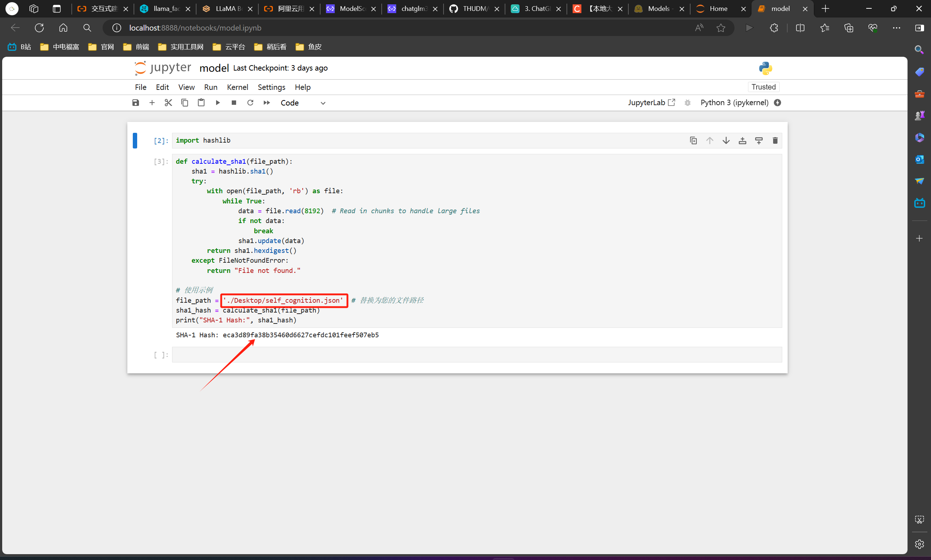Click the Jupyter logo to go home

pyautogui.click(x=163, y=68)
